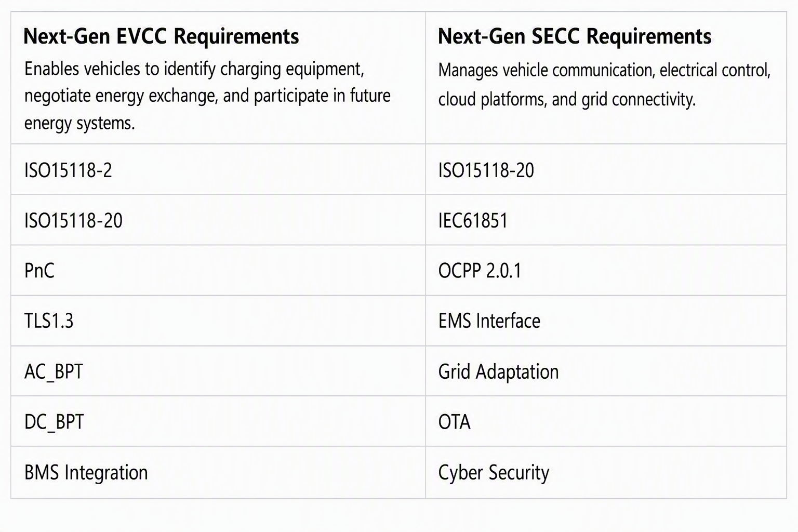Click the BMS Integration cell
798x532 pixels.
[218, 472]
